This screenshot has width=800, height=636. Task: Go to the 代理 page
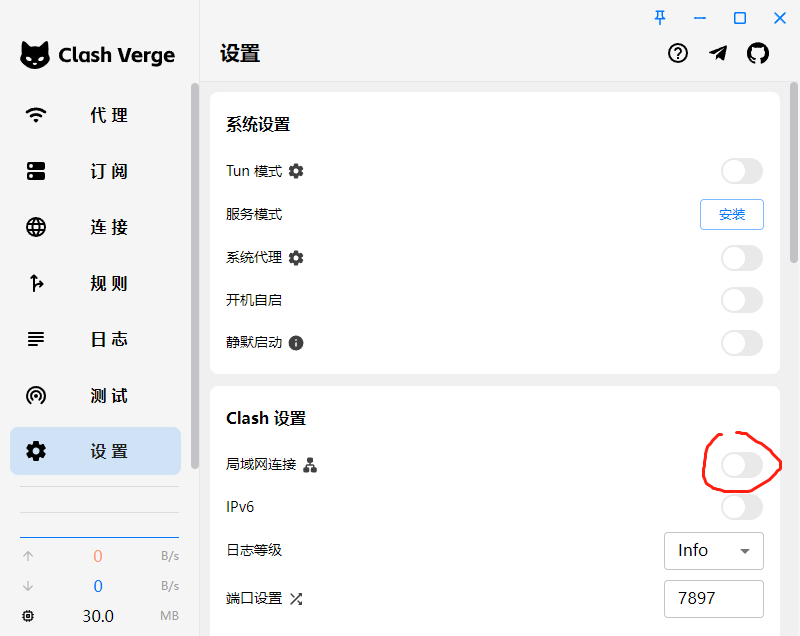[95, 115]
